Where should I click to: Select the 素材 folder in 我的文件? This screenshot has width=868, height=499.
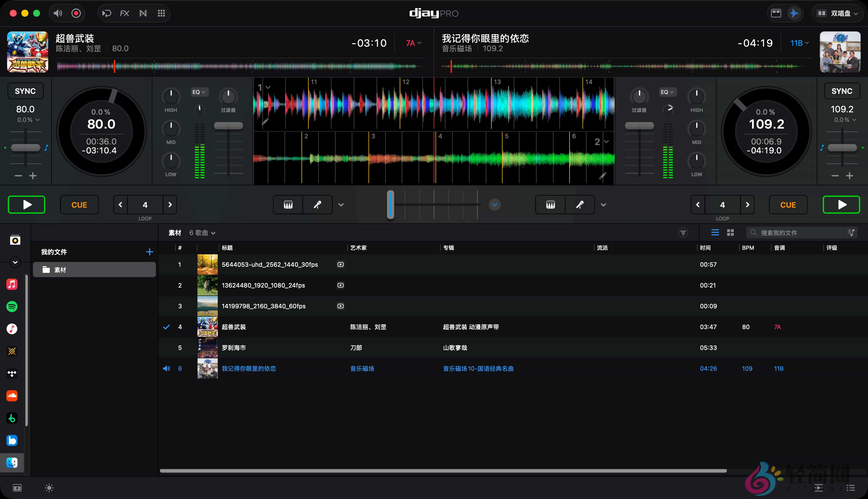click(x=94, y=270)
